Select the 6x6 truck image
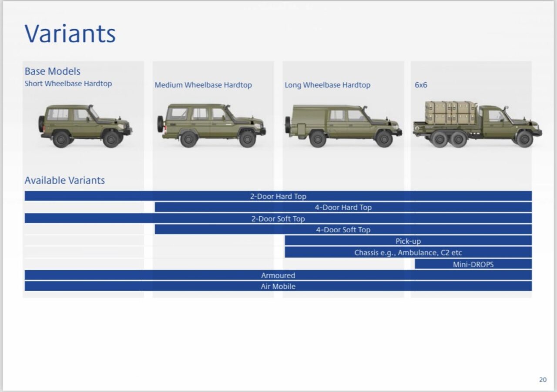Screen dimensions: 557x392 (477, 124)
